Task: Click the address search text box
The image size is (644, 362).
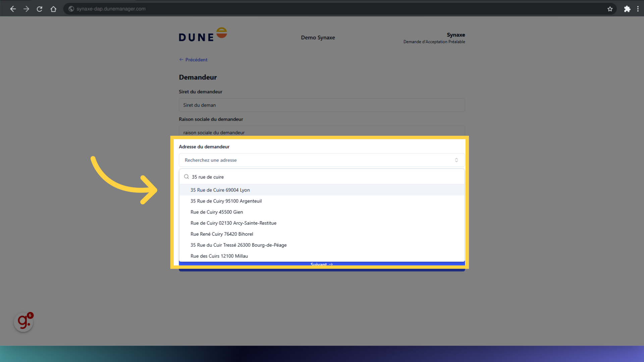Action: click(321, 177)
